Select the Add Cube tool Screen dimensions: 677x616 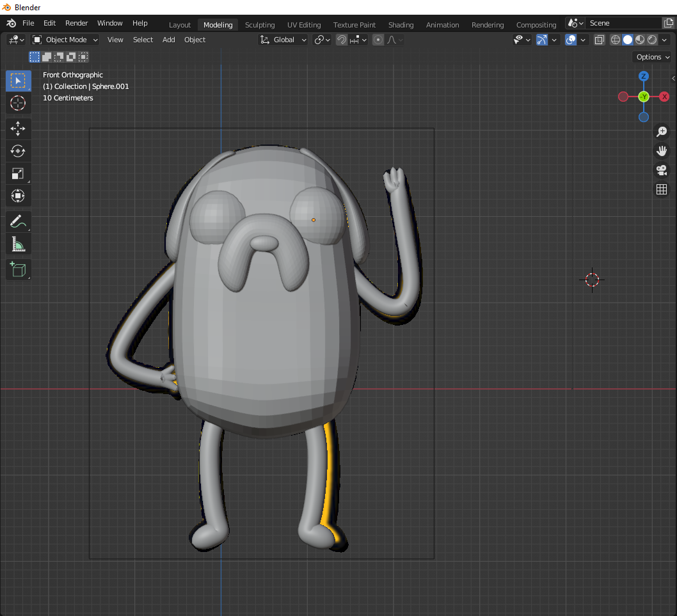(18, 269)
